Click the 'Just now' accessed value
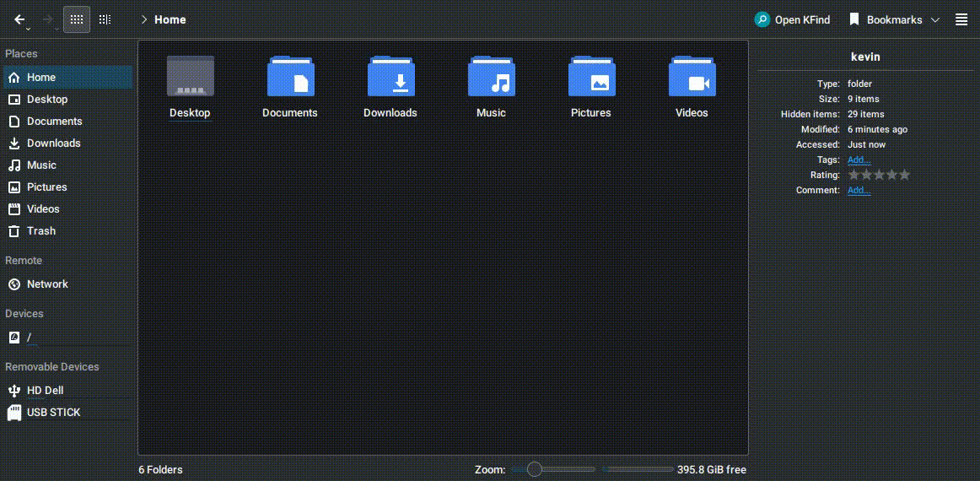The image size is (980, 481). pos(866,144)
